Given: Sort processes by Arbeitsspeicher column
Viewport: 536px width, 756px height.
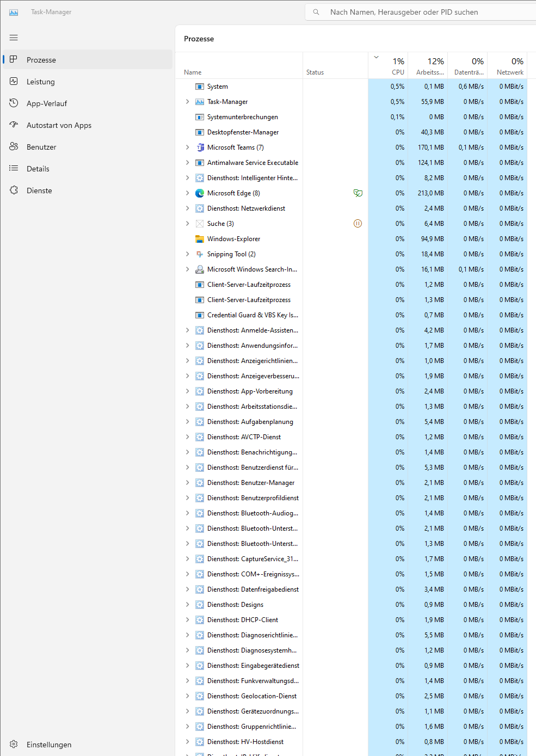Looking at the screenshot, I should [429, 65].
